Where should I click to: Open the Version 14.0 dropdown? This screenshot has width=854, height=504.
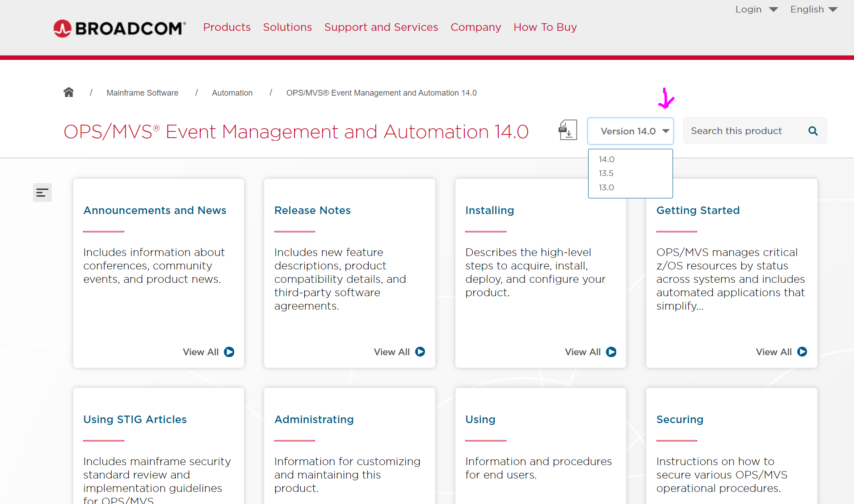click(630, 131)
